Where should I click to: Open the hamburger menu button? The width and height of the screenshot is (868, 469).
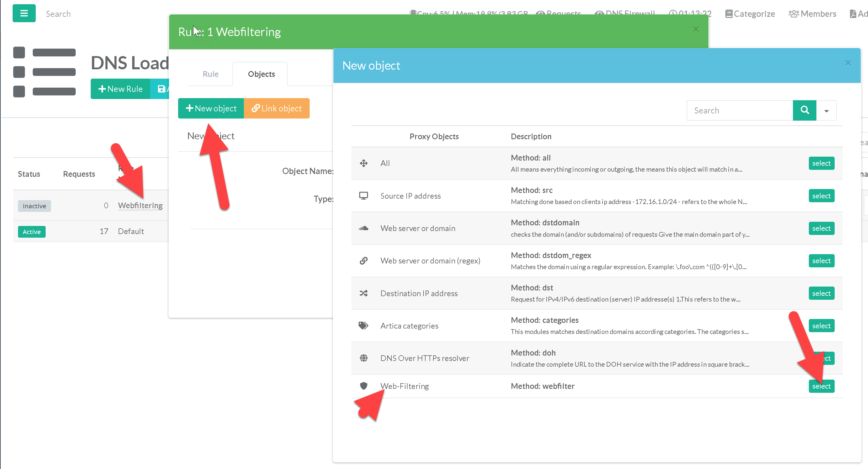[24, 14]
